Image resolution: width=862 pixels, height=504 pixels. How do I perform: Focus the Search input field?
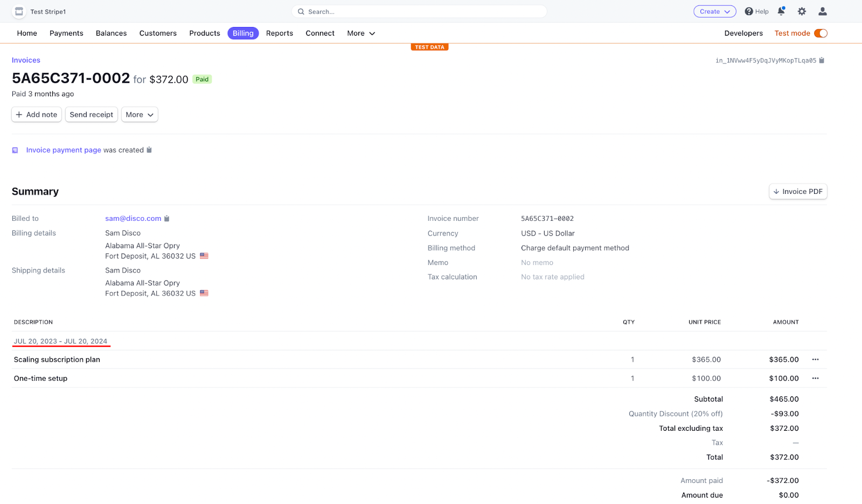(x=420, y=11)
